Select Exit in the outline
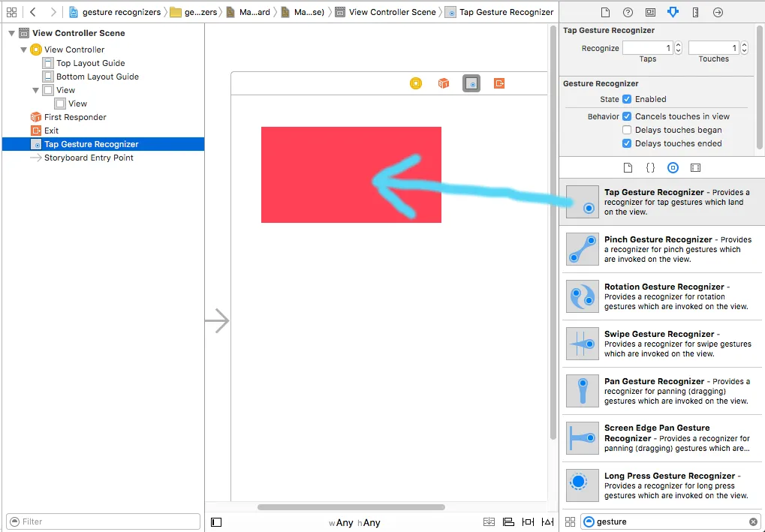 coord(103,131)
